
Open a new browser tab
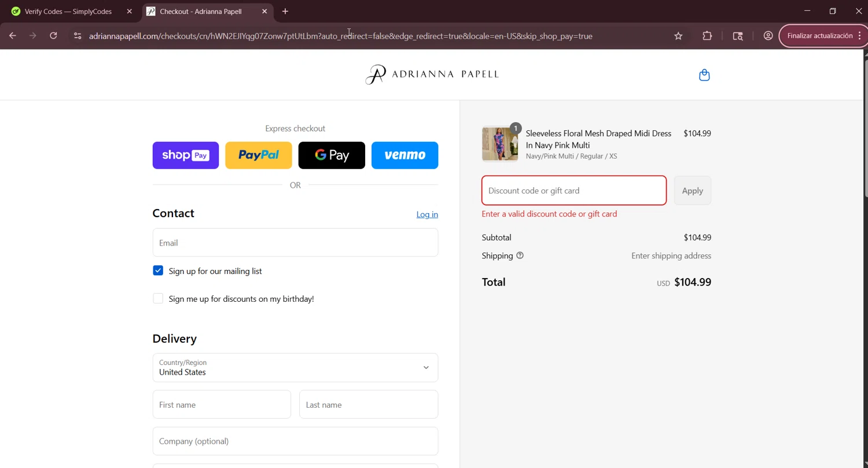click(x=285, y=11)
